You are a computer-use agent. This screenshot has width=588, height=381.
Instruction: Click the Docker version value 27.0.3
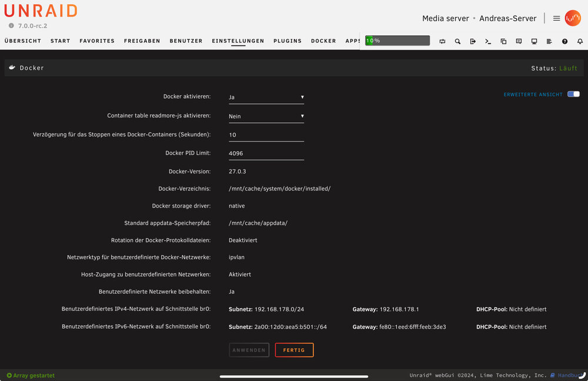[x=238, y=171]
